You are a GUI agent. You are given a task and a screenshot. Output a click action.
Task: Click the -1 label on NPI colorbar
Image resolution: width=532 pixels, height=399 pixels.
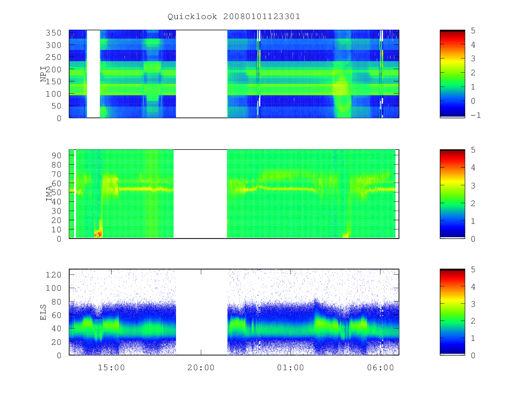476,115
